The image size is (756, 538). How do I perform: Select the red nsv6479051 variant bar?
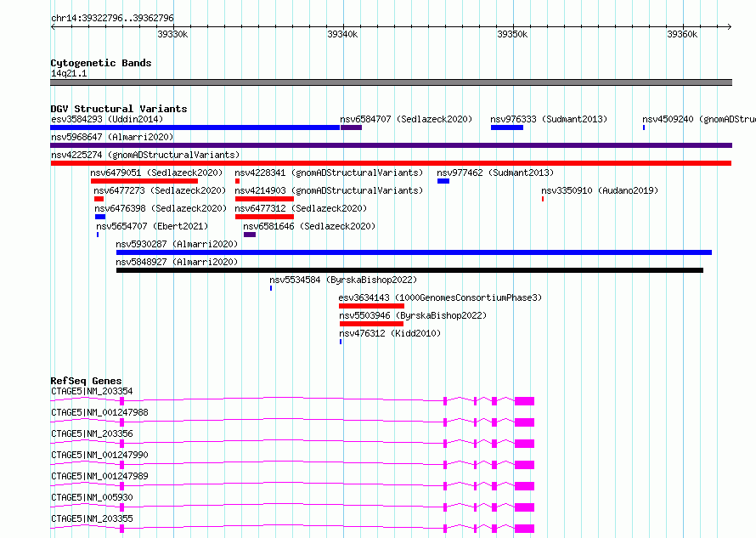(x=144, y=181)
